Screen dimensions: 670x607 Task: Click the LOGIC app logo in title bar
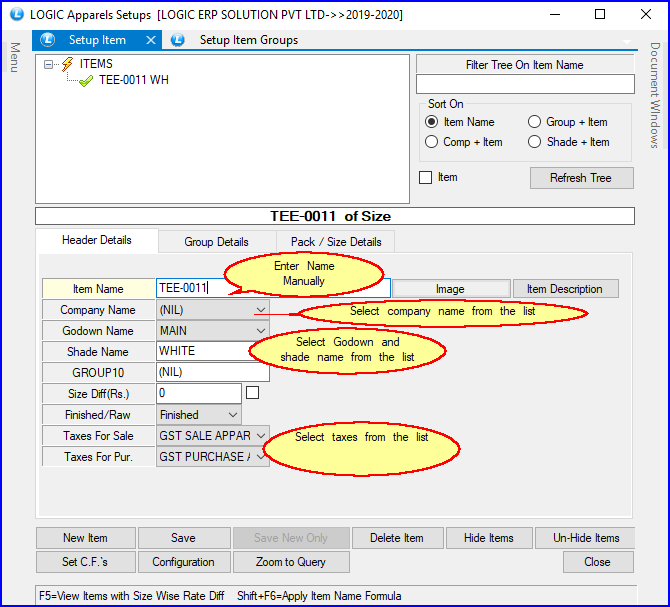click(x=17, y=14)
